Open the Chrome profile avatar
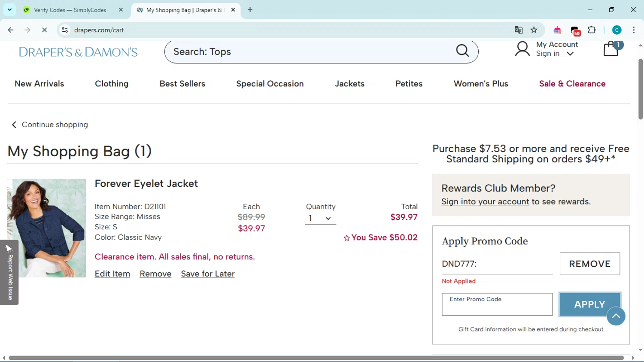Screen dimensions: 644x362 617,30
